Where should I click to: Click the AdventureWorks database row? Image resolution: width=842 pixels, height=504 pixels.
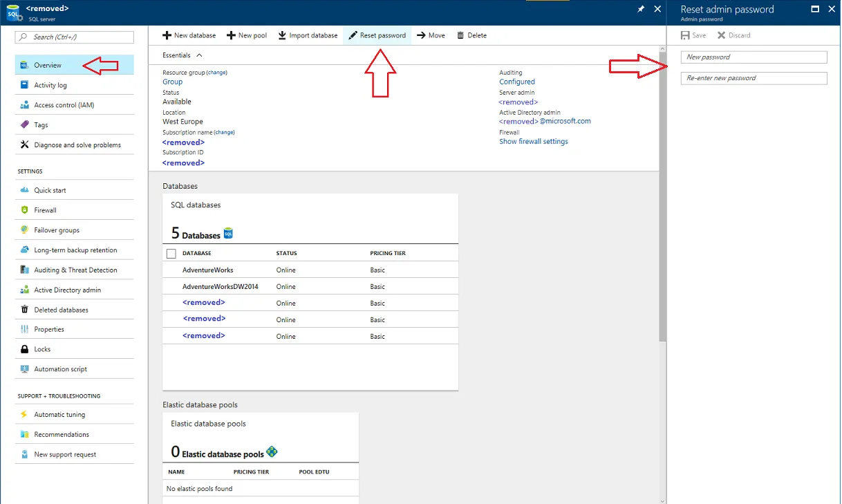click(310, 270)
